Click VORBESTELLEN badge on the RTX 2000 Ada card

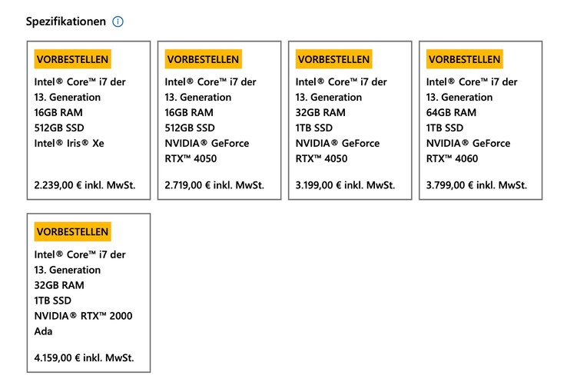72,231
